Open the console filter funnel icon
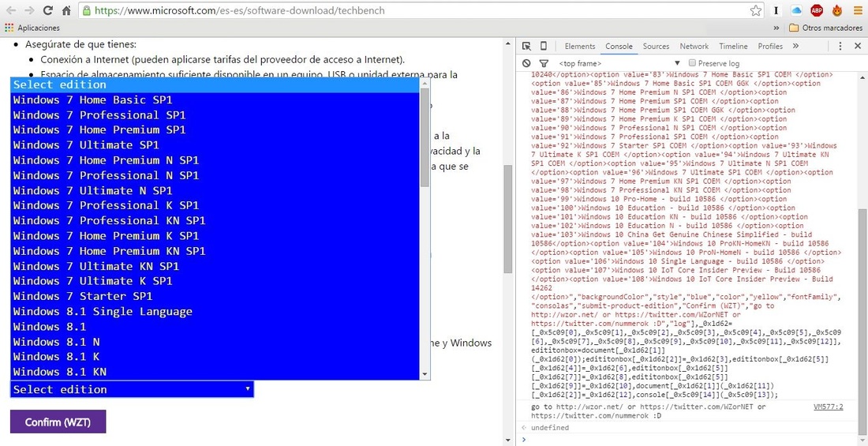 544,63
